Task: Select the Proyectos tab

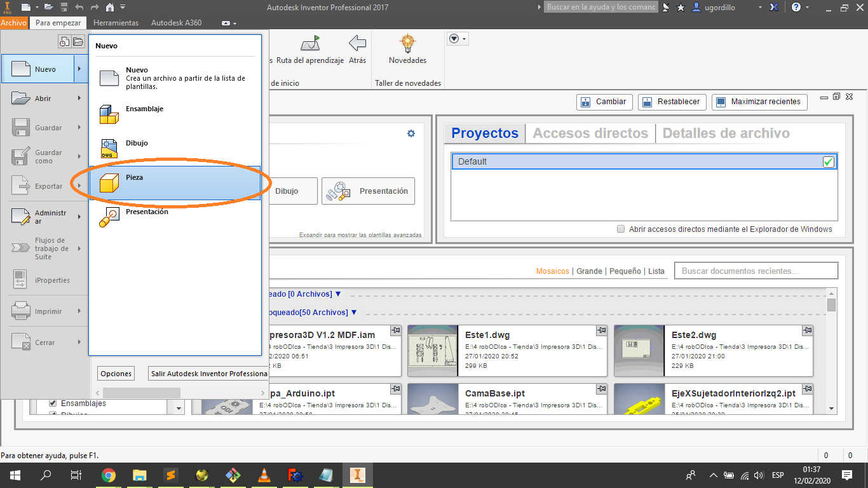Action: pyautogui.click(x=485, y=133)
